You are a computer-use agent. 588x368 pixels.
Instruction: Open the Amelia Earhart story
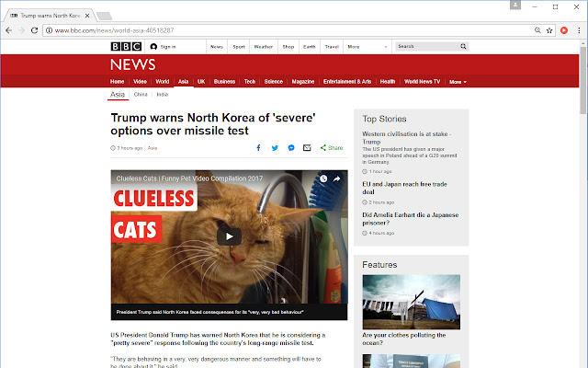point(411,219)
